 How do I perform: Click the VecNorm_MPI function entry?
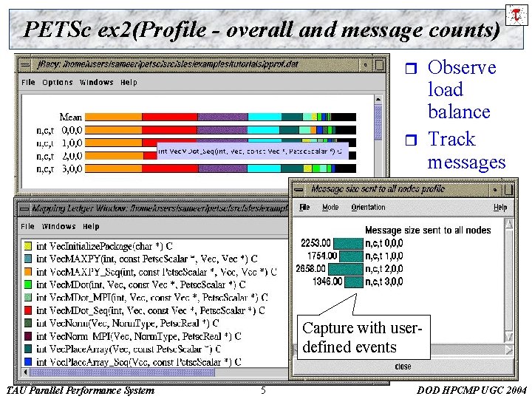click(139, 336)
